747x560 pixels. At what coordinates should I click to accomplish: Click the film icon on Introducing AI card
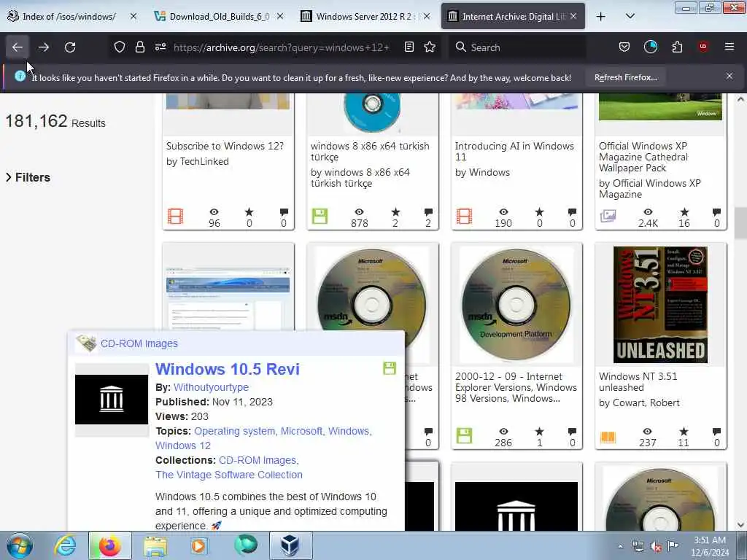click(x=464, y=217)
